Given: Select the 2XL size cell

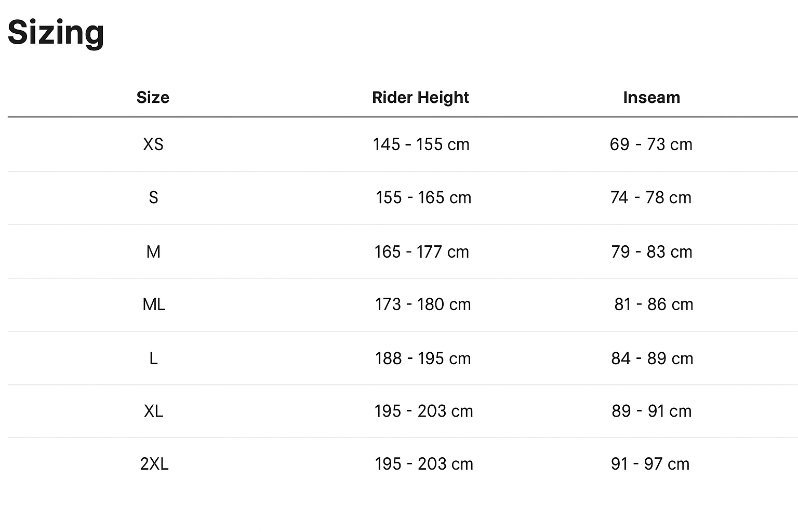Looking at the screenshot, I should pyautogui.click(x=154, y=464).
